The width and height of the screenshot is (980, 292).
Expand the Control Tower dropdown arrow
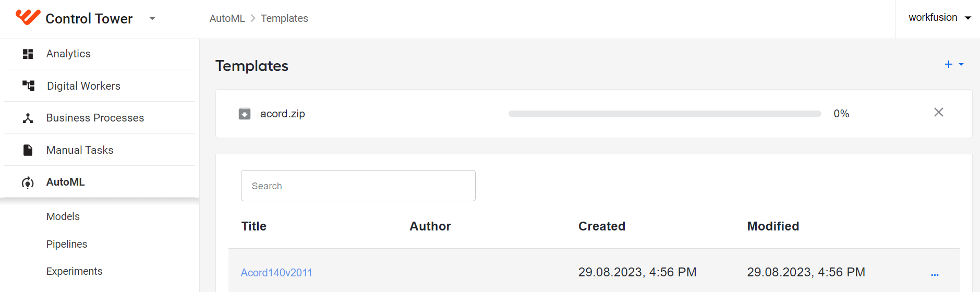[x=152, y=19]
